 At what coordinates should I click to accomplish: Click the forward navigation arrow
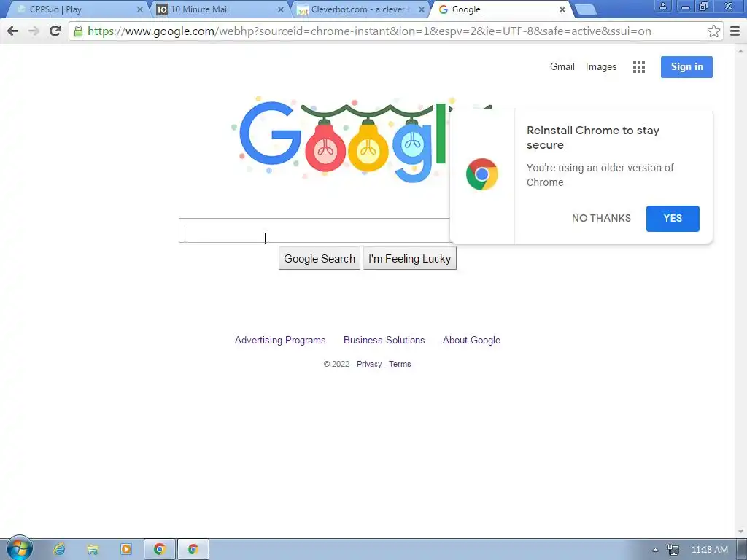point(34,31)
